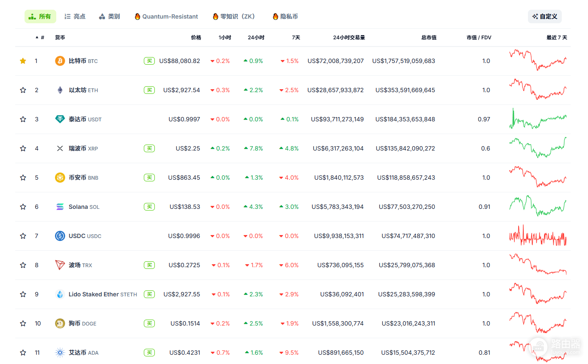Click the Cardano ADA coin logo
Image resolution: width=588 pixels, height=364 pixels.
coord(60,353)
